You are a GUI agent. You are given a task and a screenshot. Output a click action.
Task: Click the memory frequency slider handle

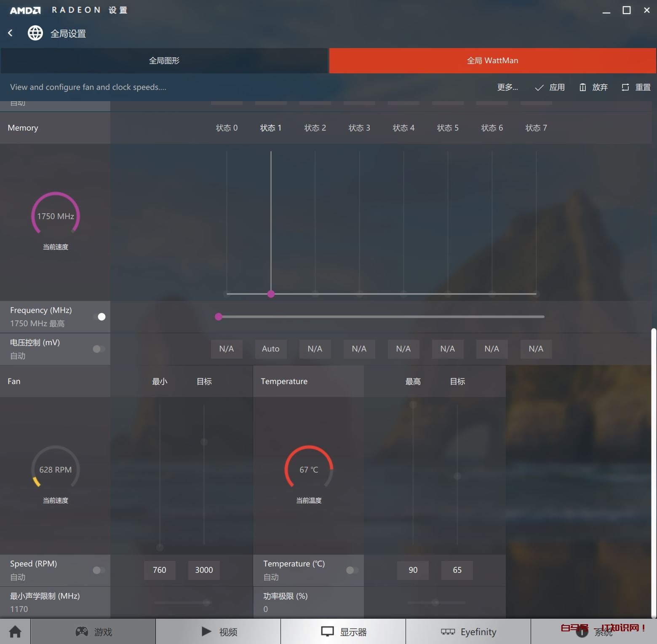(x=219, y=317)
